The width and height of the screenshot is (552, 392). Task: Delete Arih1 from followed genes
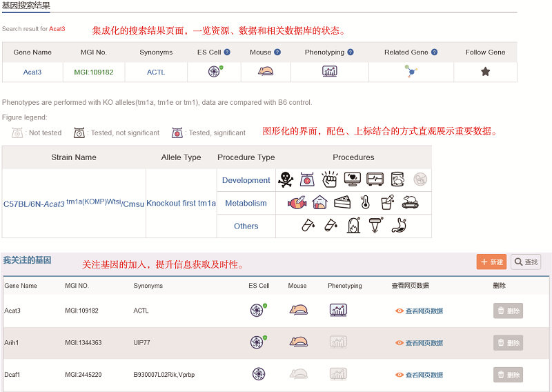(508, 343)
